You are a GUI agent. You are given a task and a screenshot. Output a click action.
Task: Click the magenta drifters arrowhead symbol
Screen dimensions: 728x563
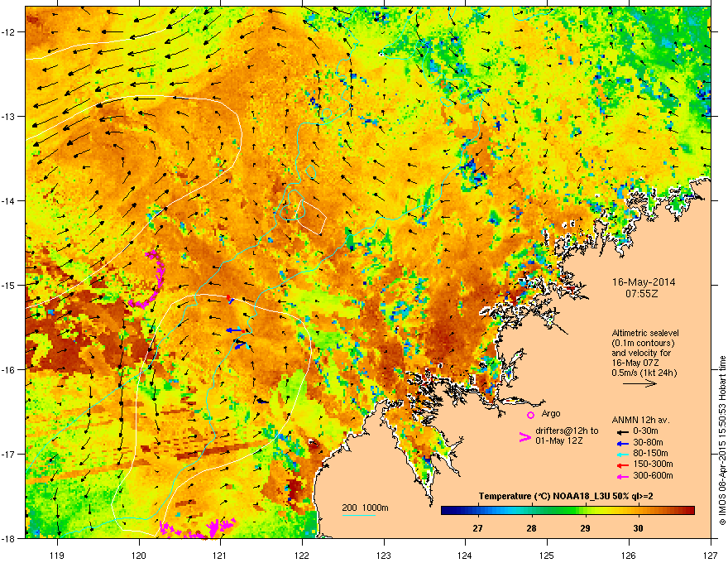coord(524,437)
